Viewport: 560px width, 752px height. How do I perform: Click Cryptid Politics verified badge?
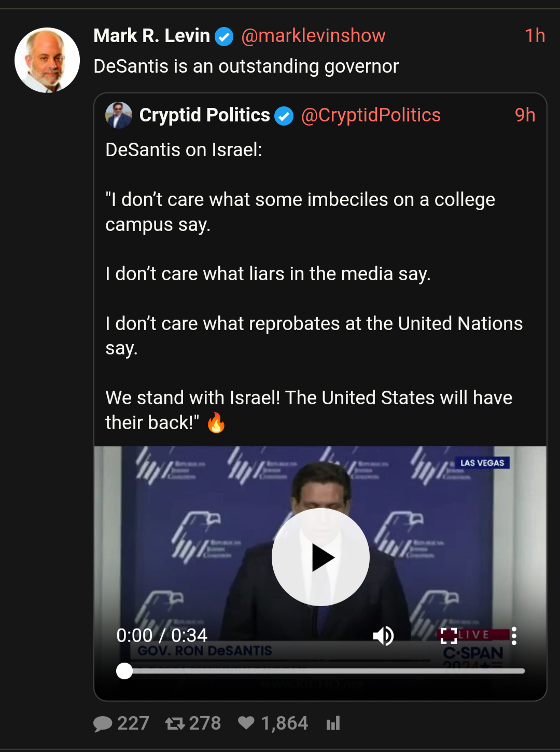click(x=284, y=116)
